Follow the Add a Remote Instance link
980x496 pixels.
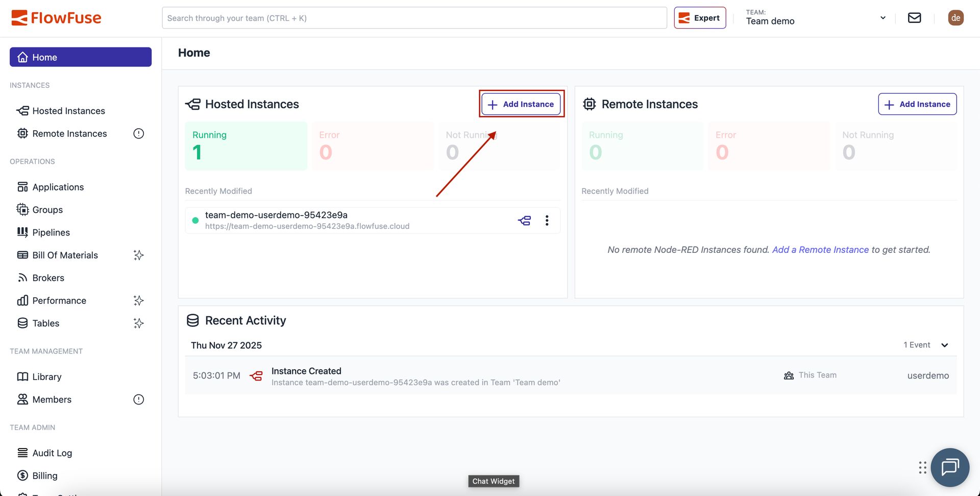pyautogui.click(x=820, y=249)
